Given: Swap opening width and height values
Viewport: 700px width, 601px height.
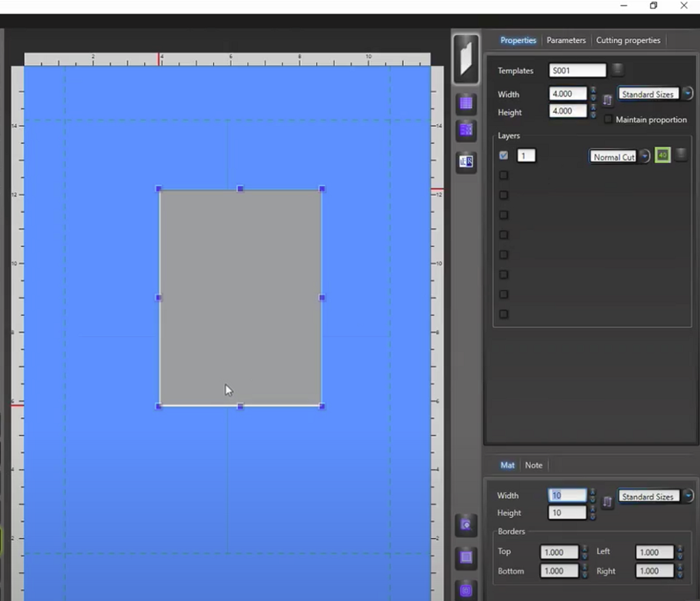Looking at the screenshot, I should [x=608, y=101].
